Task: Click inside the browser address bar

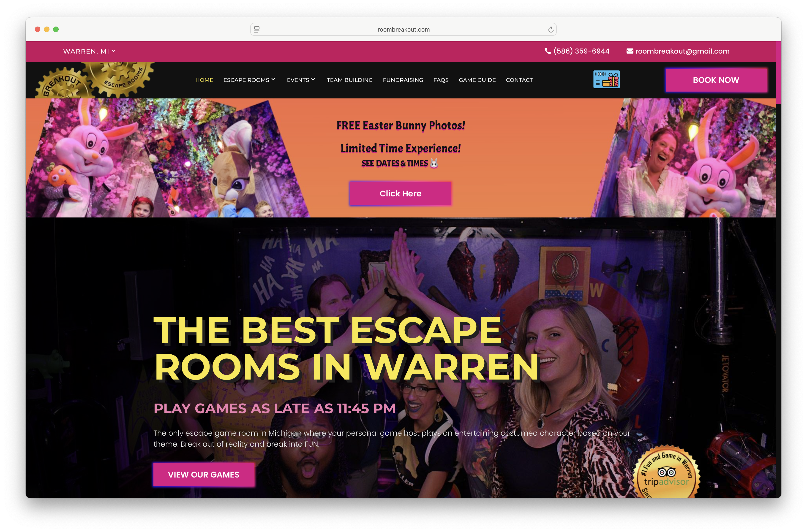Action: (x=403, y=29)
